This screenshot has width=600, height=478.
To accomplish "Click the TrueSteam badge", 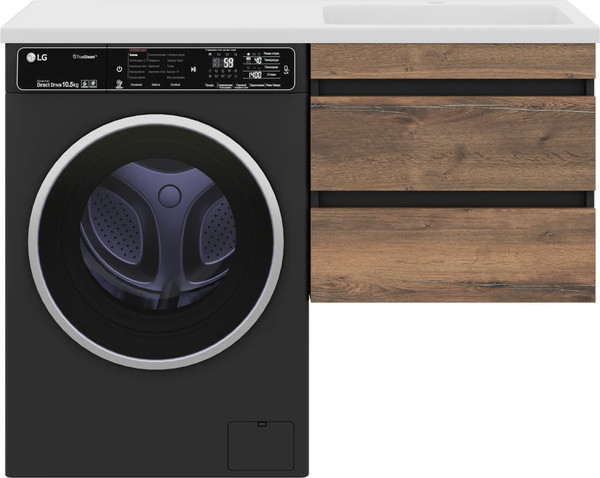I will pyautogui.click(x=85, y=57).
